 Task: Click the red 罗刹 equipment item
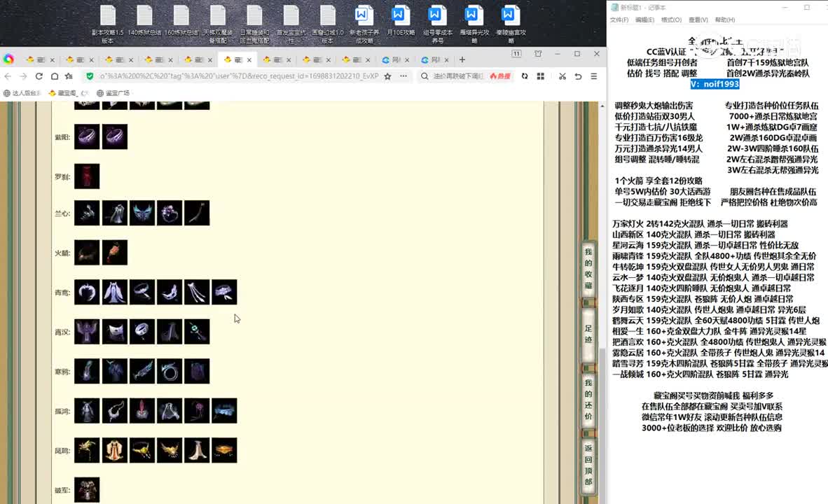(x=87, y=176)
